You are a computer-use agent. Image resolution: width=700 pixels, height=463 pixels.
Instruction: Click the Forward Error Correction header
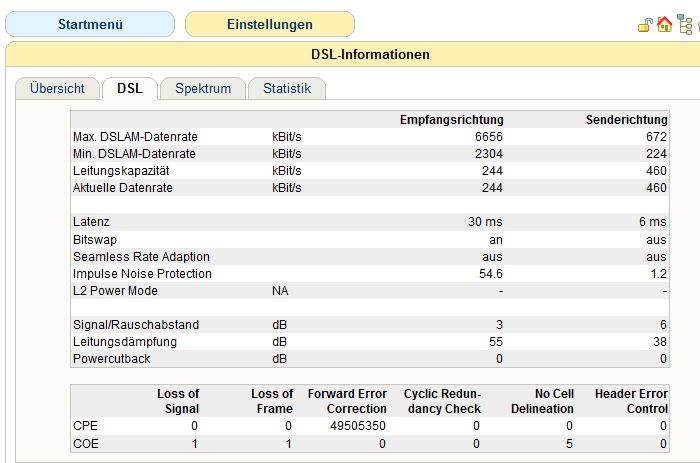[x=347, y=401]
